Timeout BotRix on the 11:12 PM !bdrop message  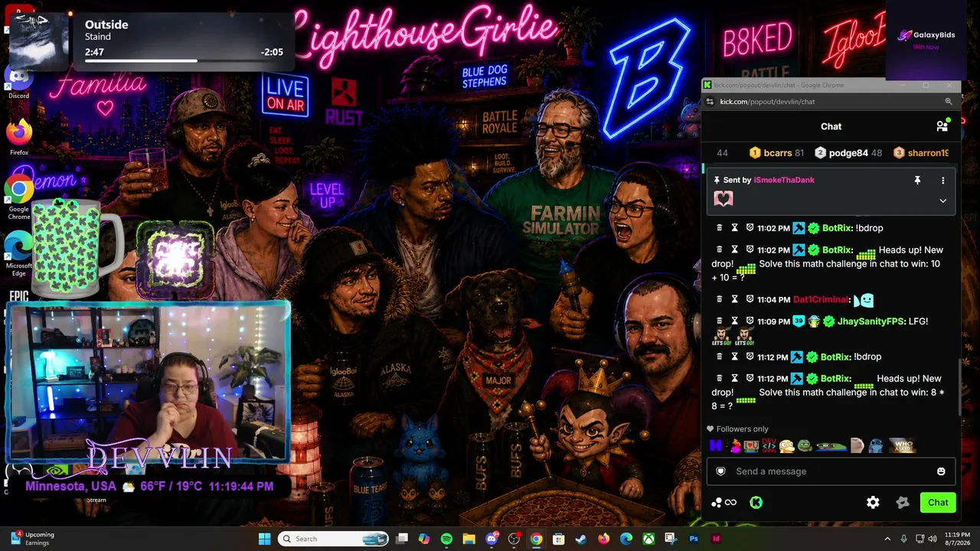pos(734,357)
